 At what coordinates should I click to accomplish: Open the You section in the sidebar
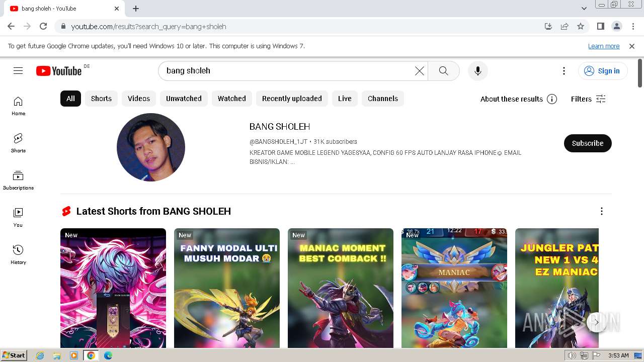tap(18, 218)
